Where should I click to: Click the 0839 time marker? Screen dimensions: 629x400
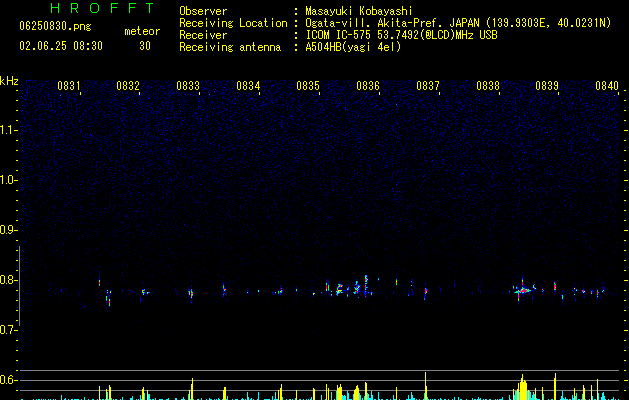pos(547,86)
